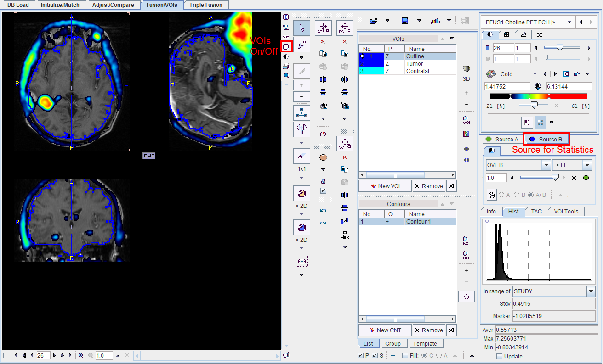603x364 pixels.
Task: Check the Update checkbox
Action: coord(500,356)
